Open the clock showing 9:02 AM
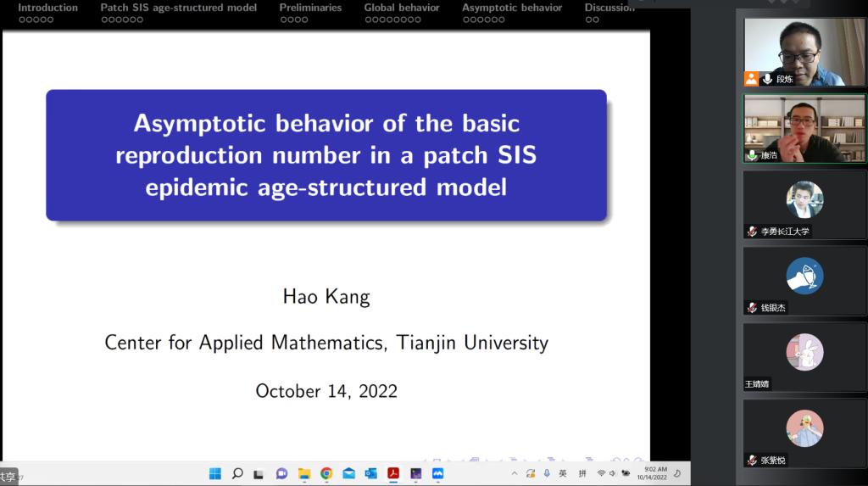Screen dimensions: 868x486 click(x=655, y=473)
